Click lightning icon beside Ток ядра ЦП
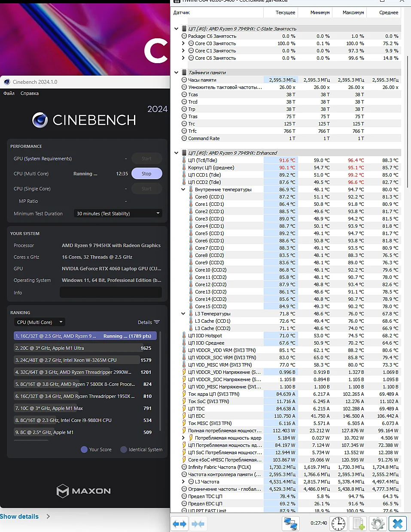 [184, 394]
